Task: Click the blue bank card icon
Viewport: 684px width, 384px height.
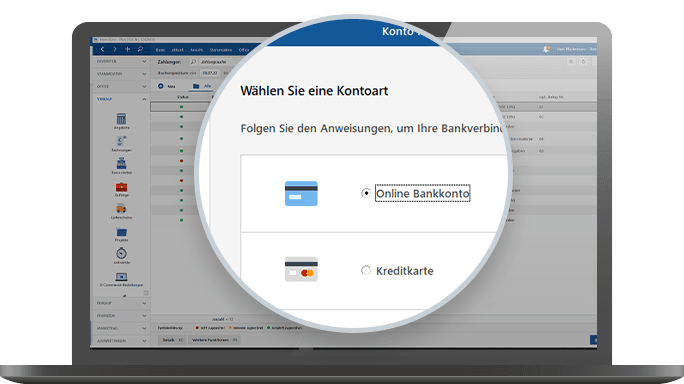Action: pos(301,193)
